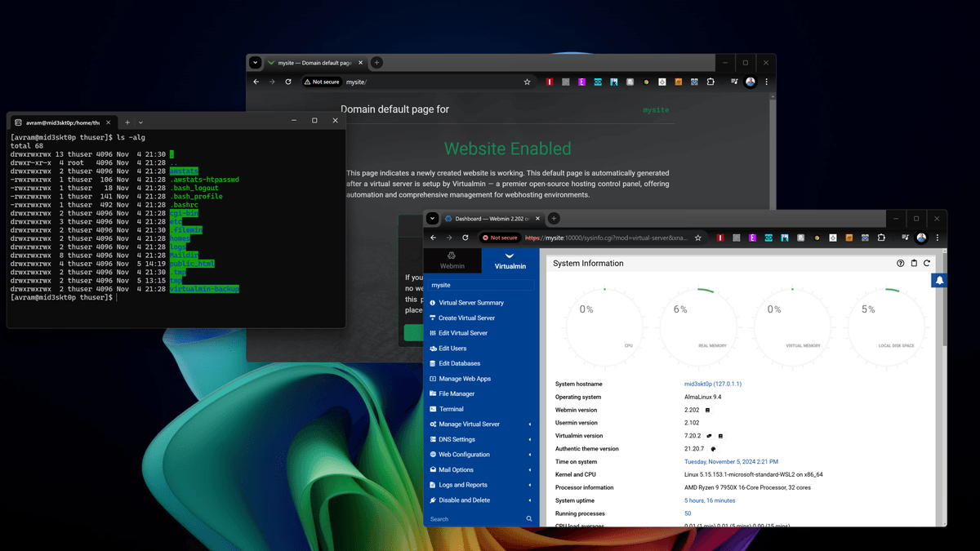Click the system uptime link
980x551 pixels.
click(x=709, y=500)
